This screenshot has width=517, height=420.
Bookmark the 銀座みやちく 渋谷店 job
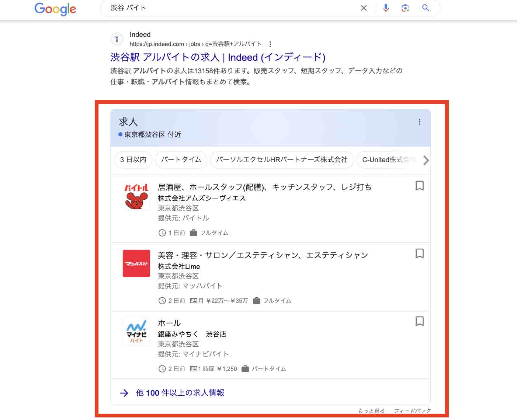tap(420, 321)
